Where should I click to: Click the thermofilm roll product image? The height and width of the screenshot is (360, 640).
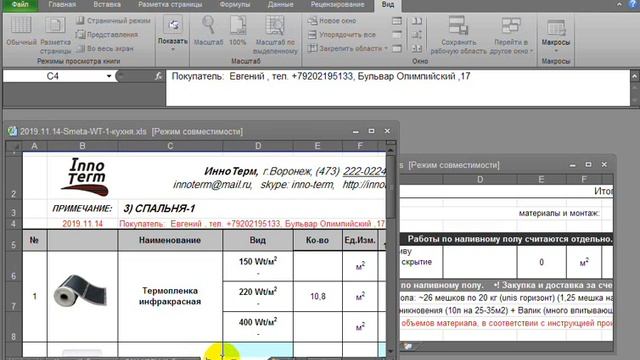80,290
